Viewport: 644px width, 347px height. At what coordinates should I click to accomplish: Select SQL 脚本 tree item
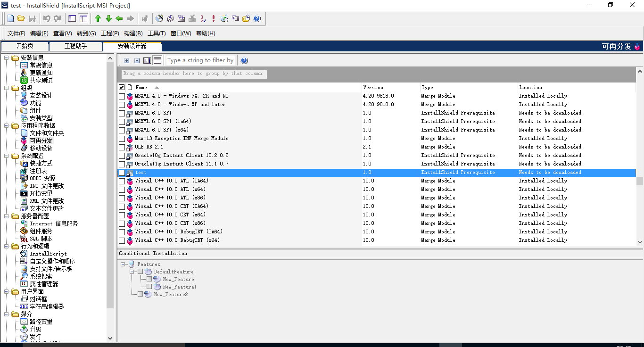[41, 239]
